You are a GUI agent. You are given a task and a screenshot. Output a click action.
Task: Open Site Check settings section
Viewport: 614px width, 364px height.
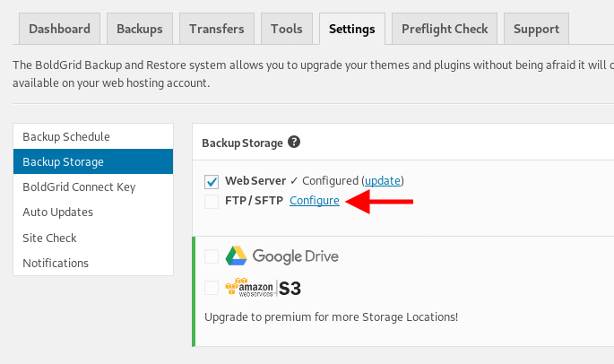[93, 238]
